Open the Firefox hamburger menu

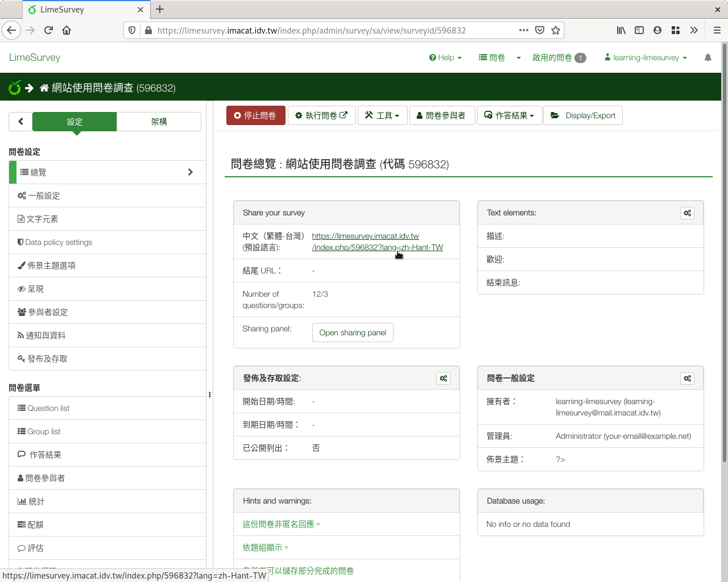[717, 30]
